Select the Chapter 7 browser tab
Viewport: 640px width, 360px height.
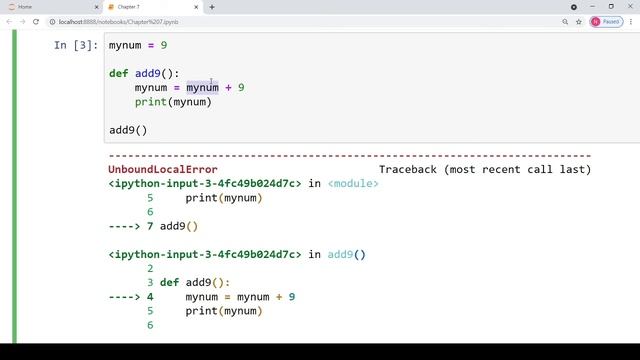(152, 7)
